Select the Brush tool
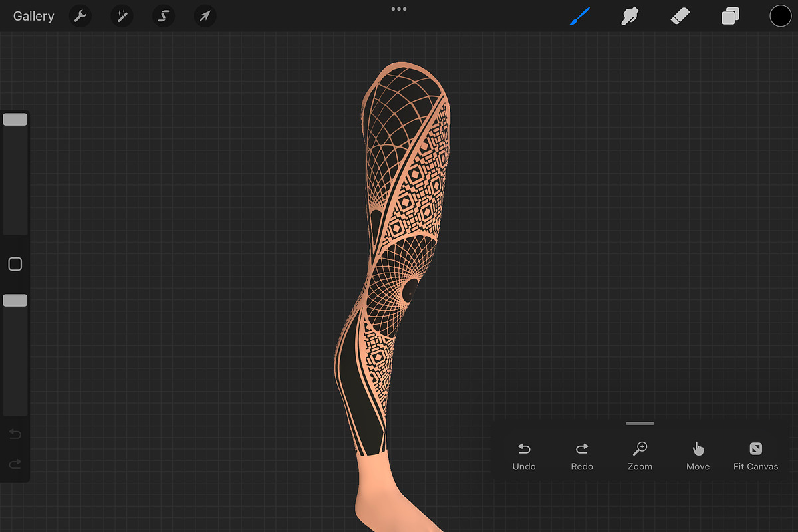798x532 pixels. click(579, 15)
